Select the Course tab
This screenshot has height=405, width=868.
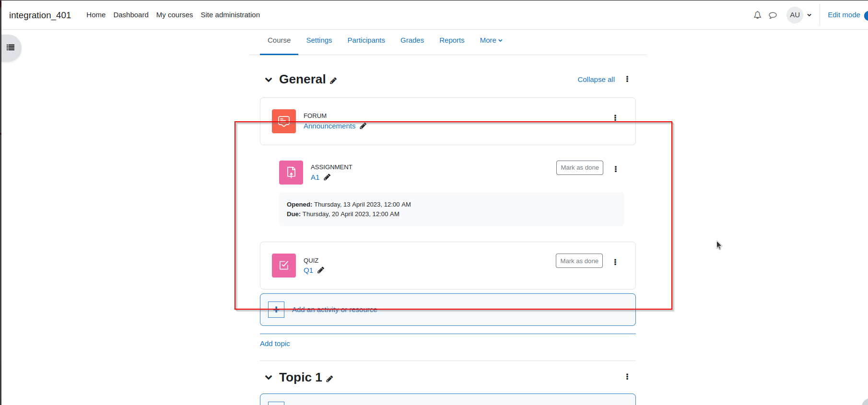pos(279,40)
